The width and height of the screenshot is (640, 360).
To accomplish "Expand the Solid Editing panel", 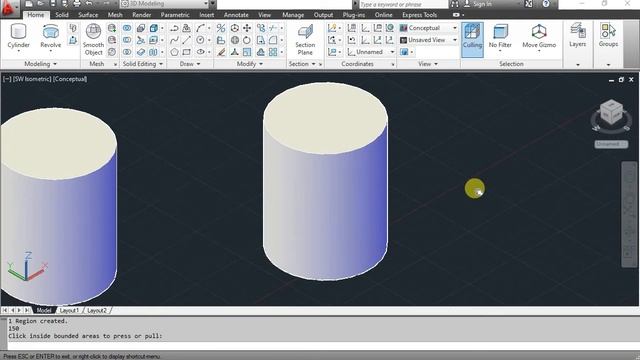I will pos(143,64).
